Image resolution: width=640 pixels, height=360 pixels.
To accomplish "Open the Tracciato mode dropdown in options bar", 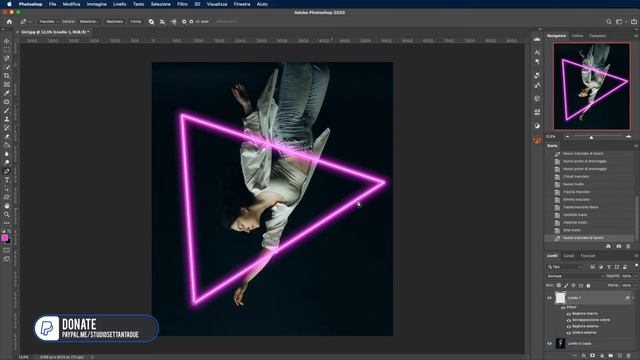I will coord(48,22).
